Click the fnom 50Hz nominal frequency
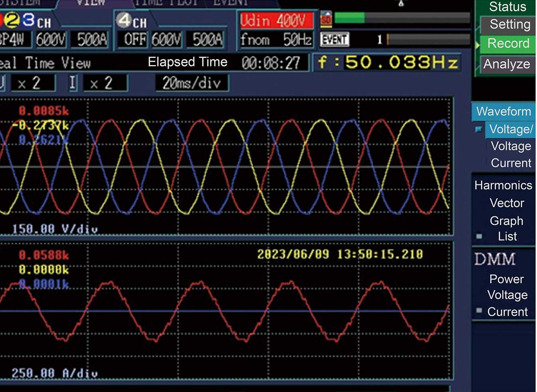Screen dimensions: 537x392 pos(276,40)
